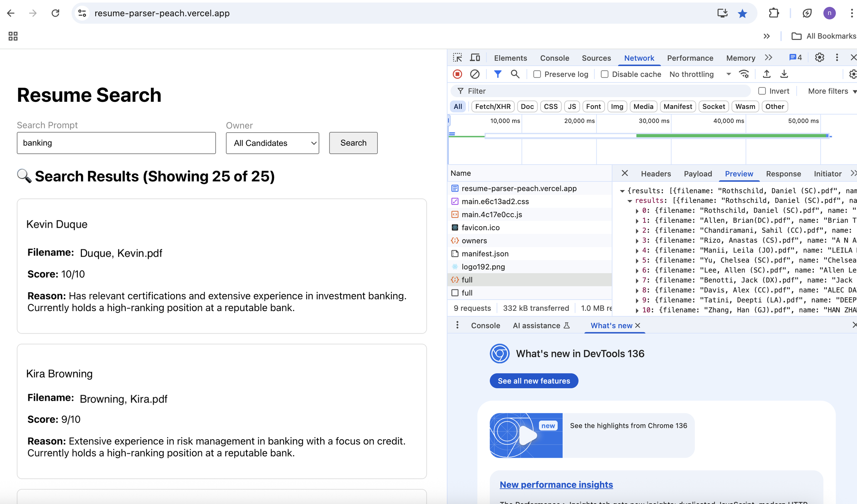Click the Search Prompt input field
Screen dimensions: 857x504
tap(116, 143)
